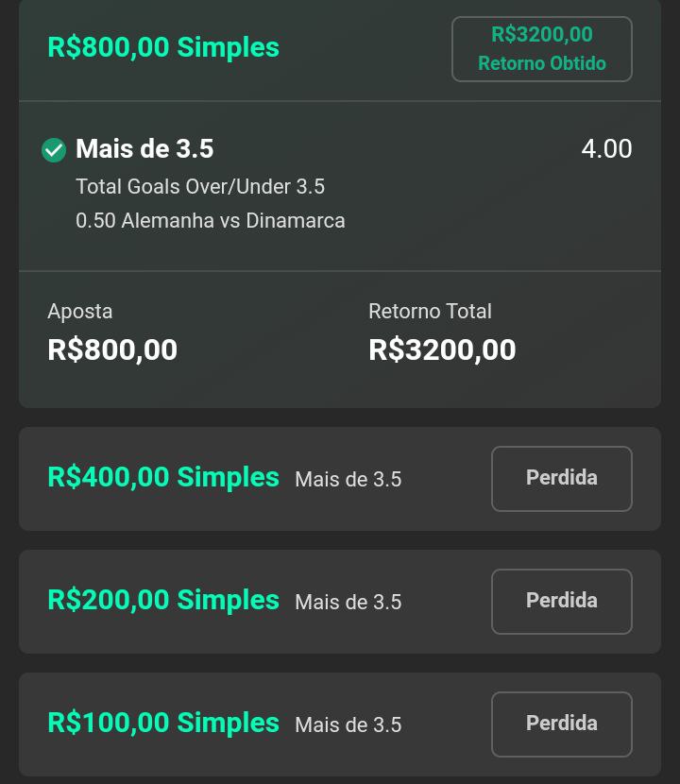The height and width of the screenshot is (784, 680).
Task: Click the Aposta label
Action: [x=80, y=312]
